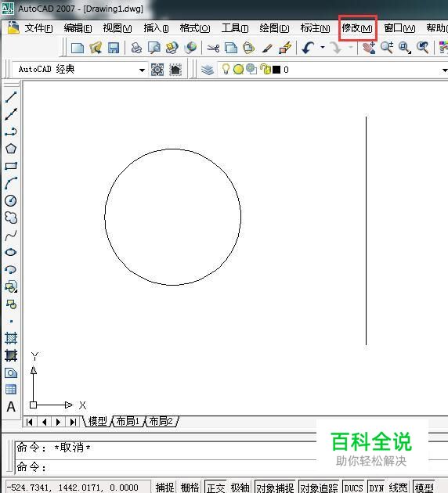Click the Zoom Realtime icon

[387, 48]
